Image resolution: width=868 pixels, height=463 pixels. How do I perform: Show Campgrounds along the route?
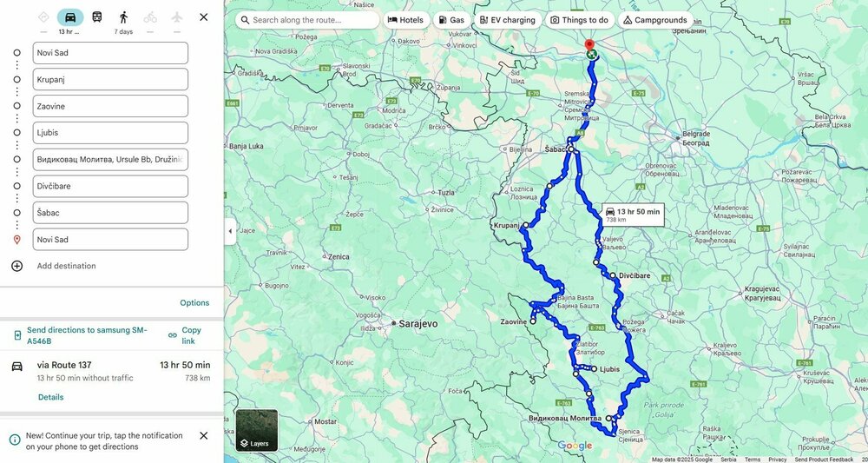[655, 20]
